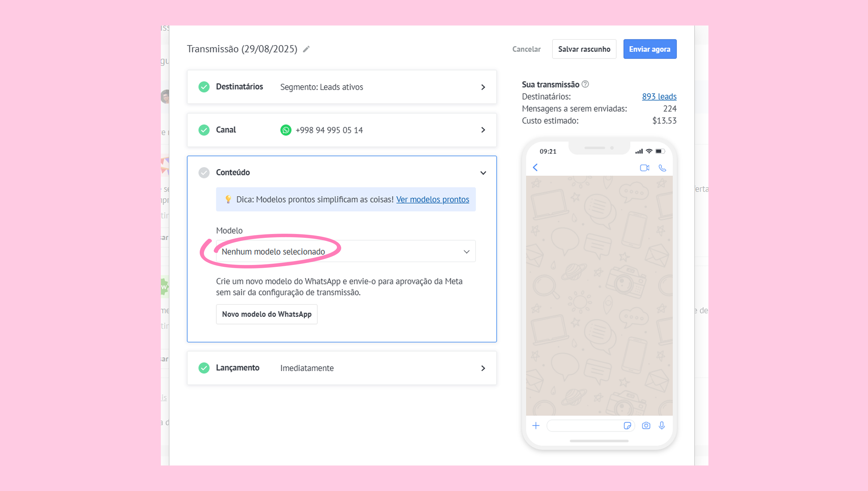
Task: Click the green check next to Destinatários
Action: [x=204, y=87]
